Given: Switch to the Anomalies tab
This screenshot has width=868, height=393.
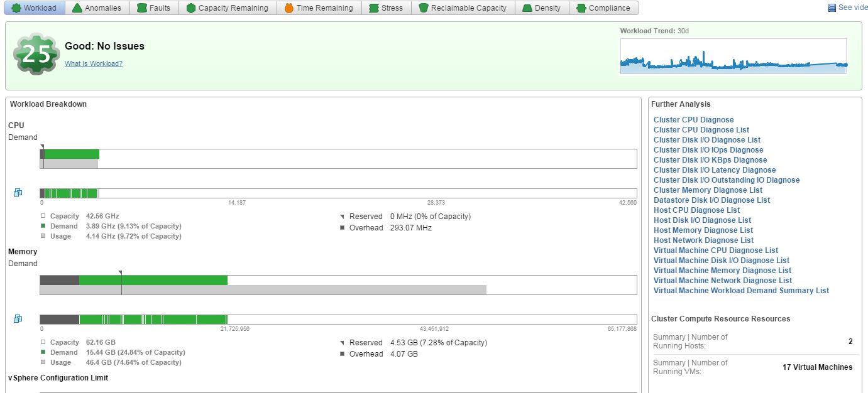Looking at the screenshot, I should 97,8.
